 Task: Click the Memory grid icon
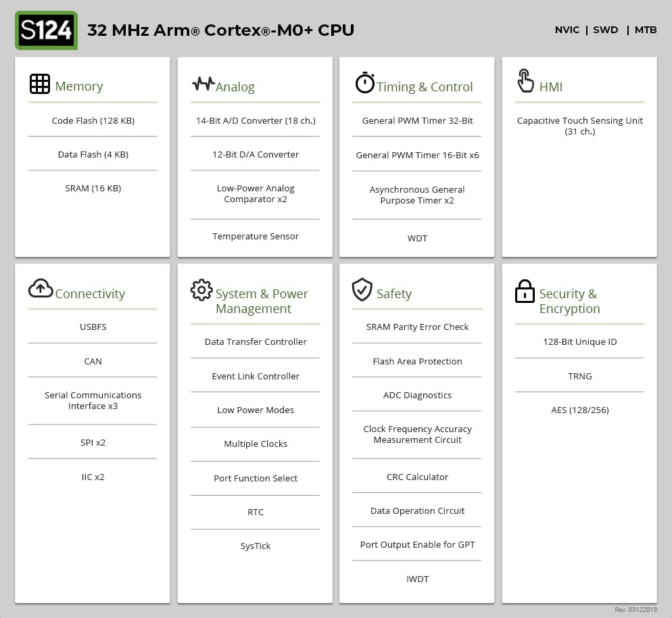pos(40,84)
